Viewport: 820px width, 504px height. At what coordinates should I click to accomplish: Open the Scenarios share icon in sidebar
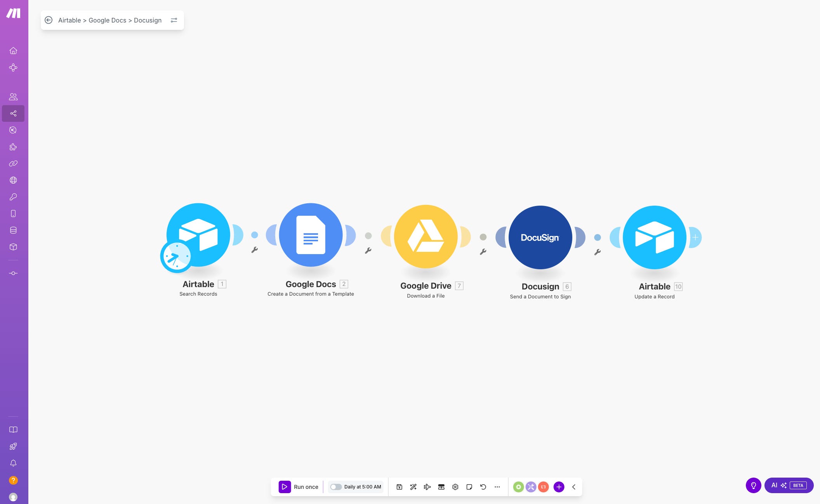coord(13,113)
